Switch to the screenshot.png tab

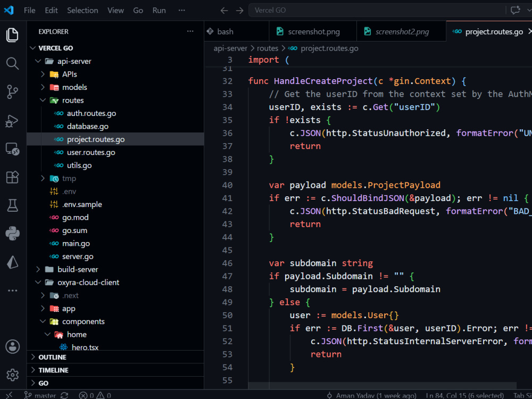pyautogui.click(x=313, y=31)
